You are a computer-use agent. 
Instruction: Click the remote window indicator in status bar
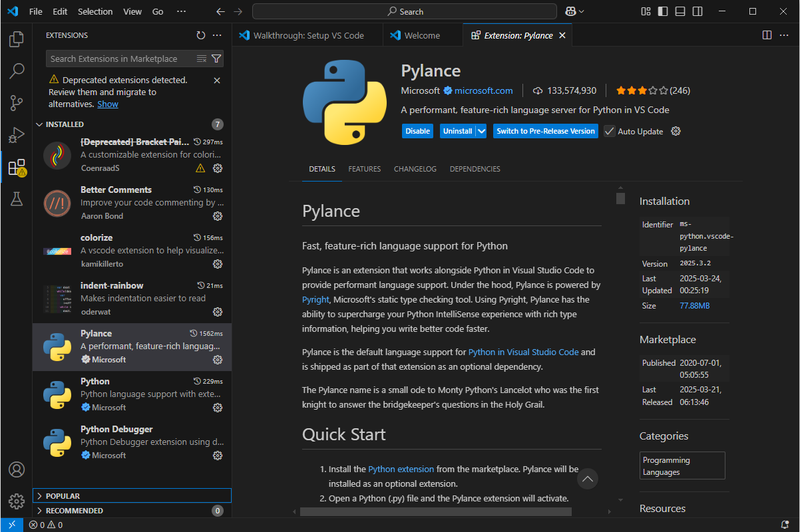tap(11, 525)
